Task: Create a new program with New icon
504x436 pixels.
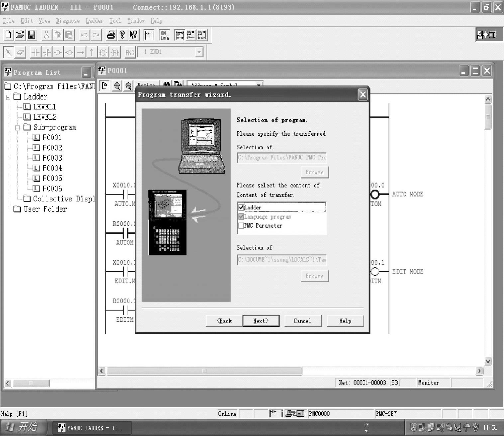Action: 8,35
